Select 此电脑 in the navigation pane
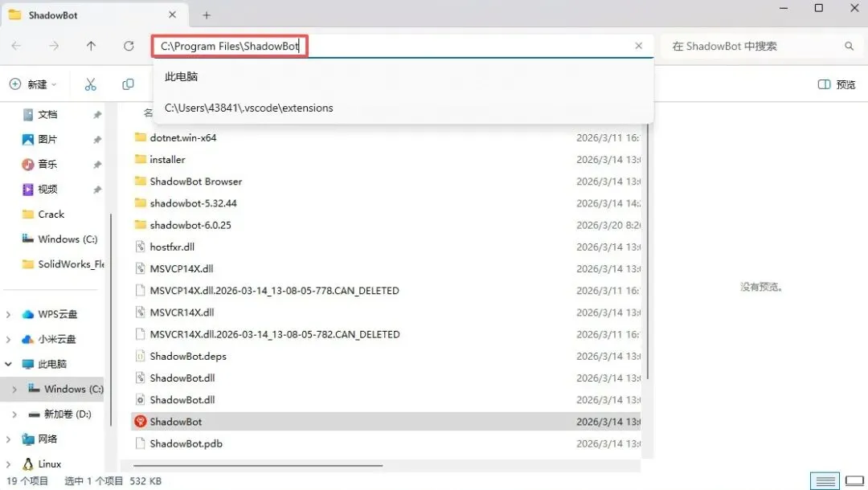This screenshot has width=868, height=490. tap(52, 364)
